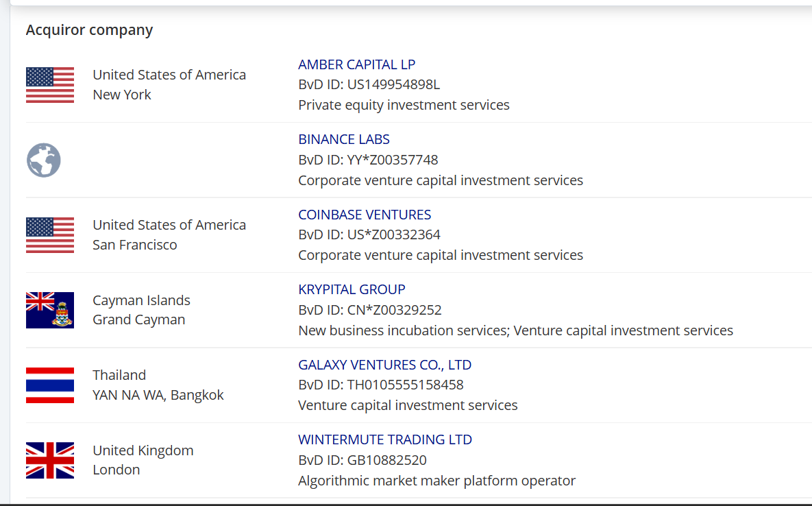Click the United States of America New York location

[169, 85]
